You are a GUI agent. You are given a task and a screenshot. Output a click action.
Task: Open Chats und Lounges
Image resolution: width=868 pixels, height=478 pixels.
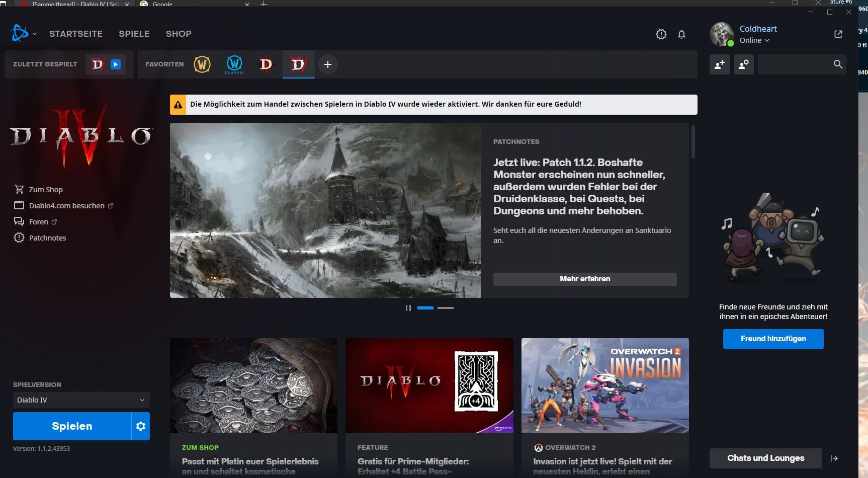tap(766, 458)
